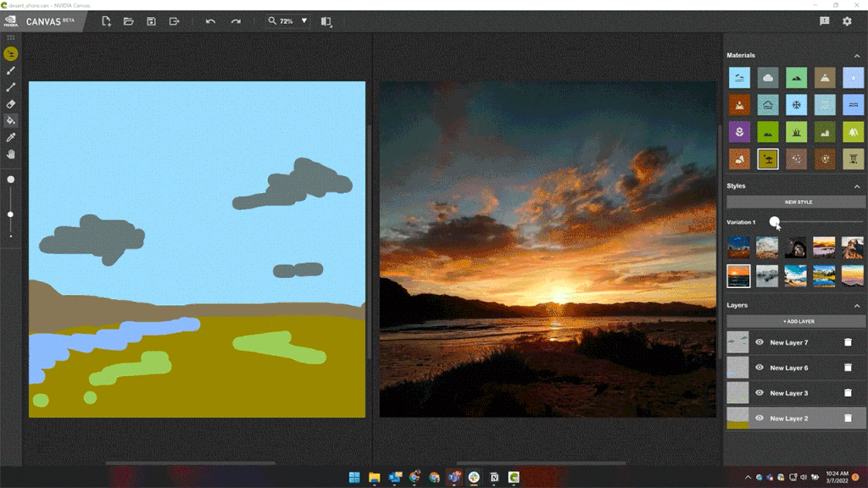Collapse the Materials panel chevron
Viewport: 868px width, 488px height.
pyautogui.click(x=857, y=55)
